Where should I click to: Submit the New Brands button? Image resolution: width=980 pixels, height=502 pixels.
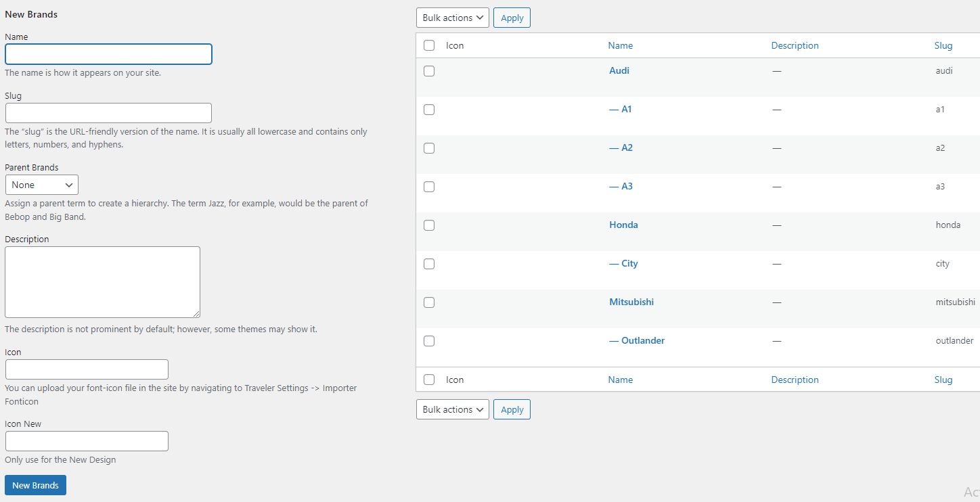pyautogui.click(x=35, y=485)
